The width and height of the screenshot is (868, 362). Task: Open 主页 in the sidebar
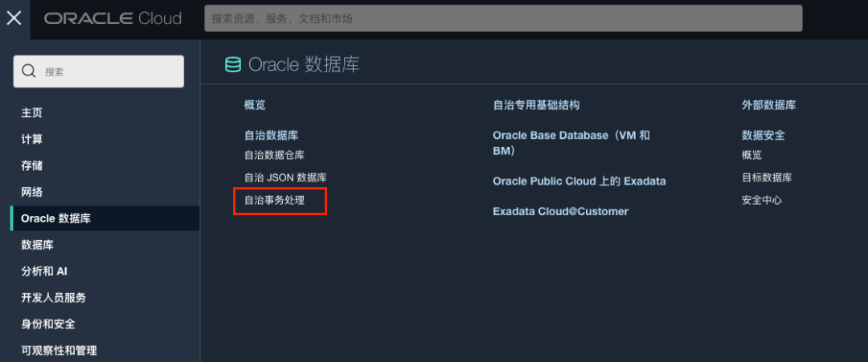32,113
